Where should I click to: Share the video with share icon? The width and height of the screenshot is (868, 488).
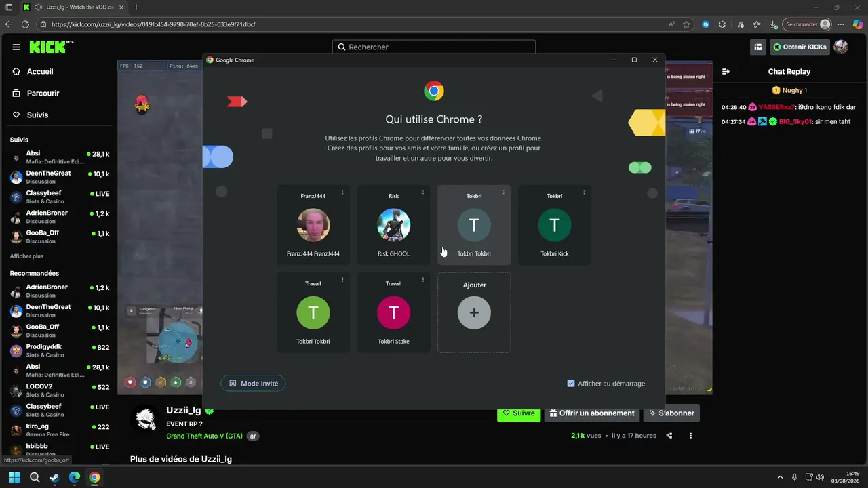coord(669,436)
